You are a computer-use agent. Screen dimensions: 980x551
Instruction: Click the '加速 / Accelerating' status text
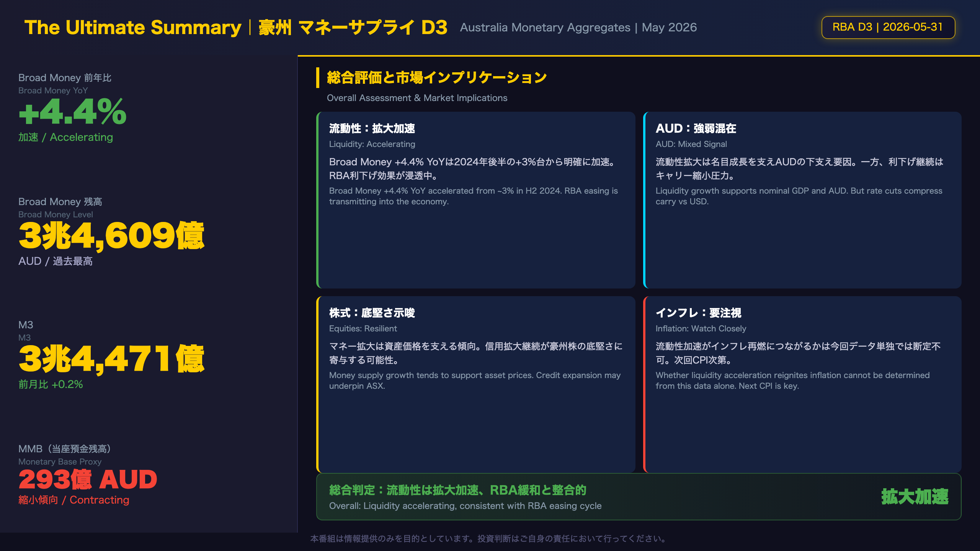65,137
